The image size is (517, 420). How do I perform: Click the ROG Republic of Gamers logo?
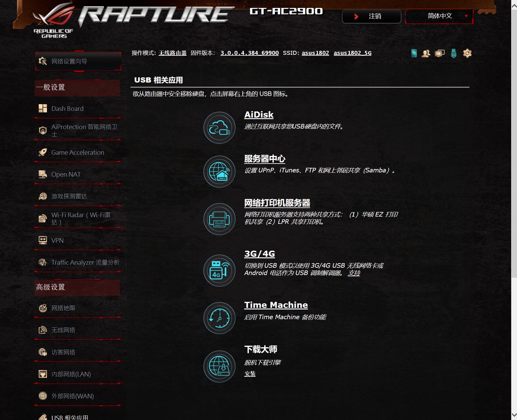click(x=54, y=21)
